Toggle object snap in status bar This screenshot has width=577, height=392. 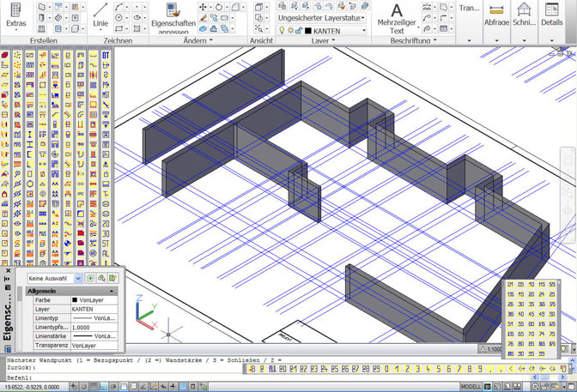point(124,387)
